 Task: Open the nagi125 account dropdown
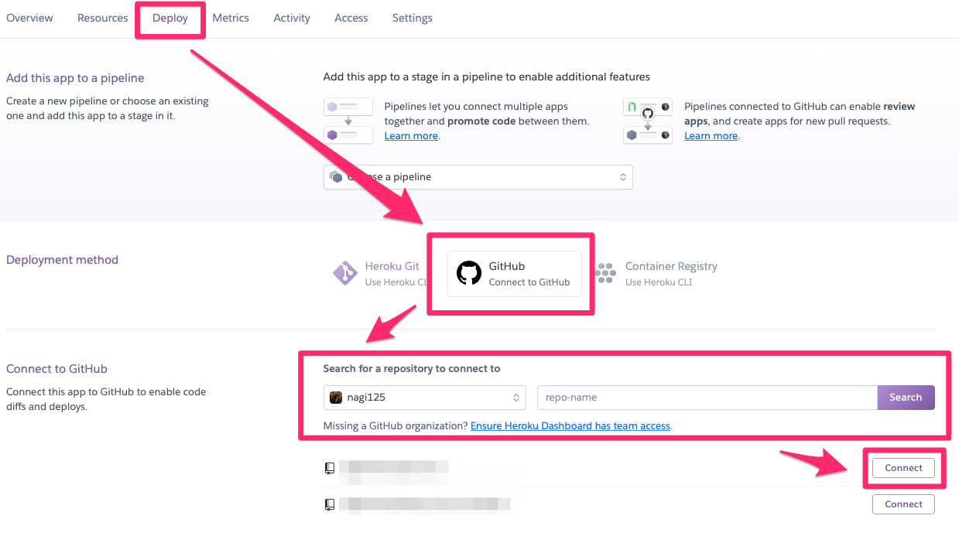click(x=425, y=398)
